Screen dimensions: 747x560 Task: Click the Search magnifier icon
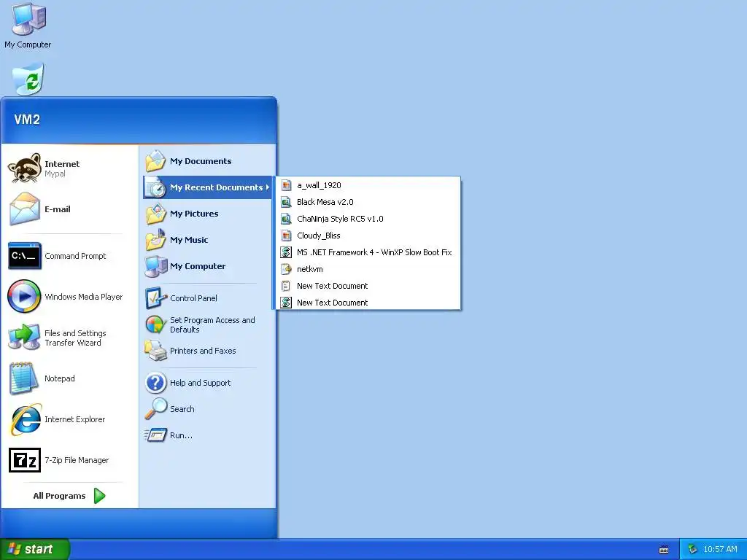pyautogui.click(x=156, y=409)
